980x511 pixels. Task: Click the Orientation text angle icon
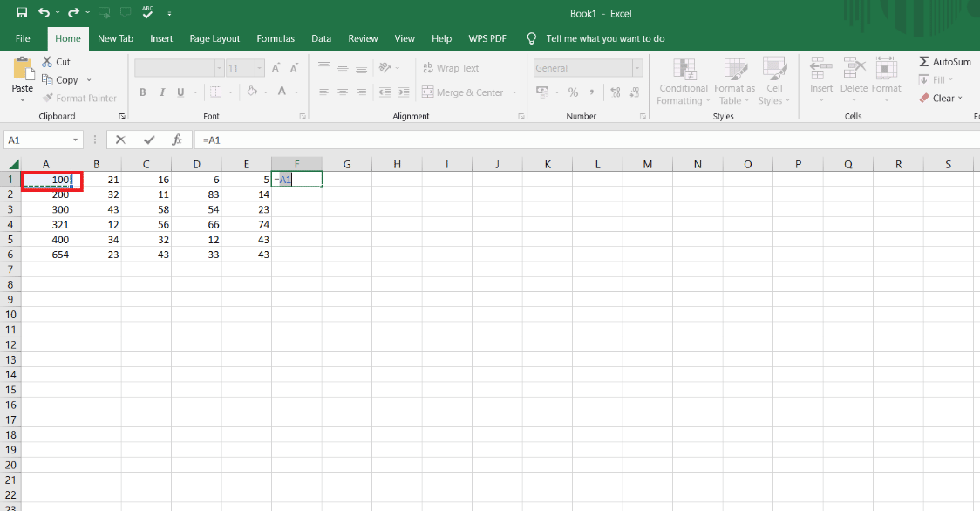coord(385,67)
